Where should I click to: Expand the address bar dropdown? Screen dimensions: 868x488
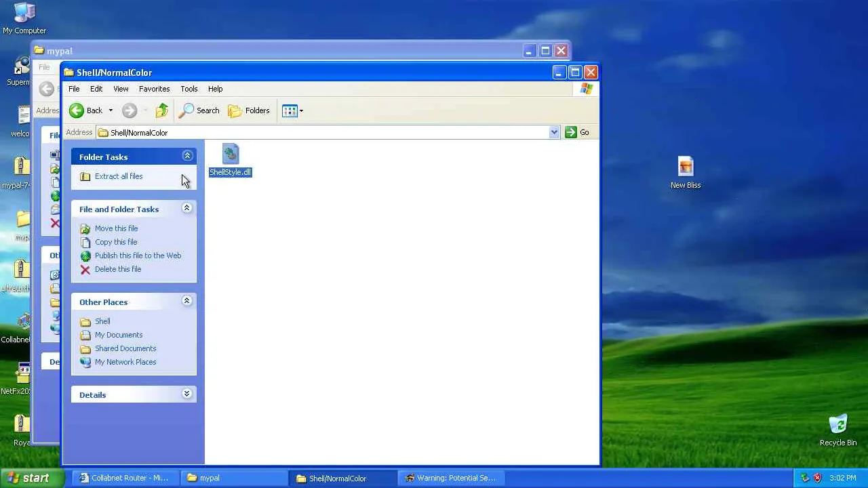click(x=555, y=132)
